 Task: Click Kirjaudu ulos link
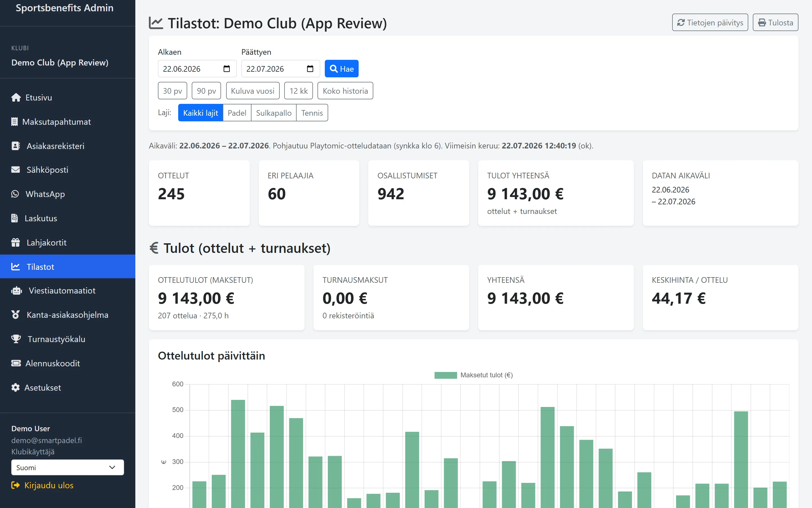click(42, 485)
